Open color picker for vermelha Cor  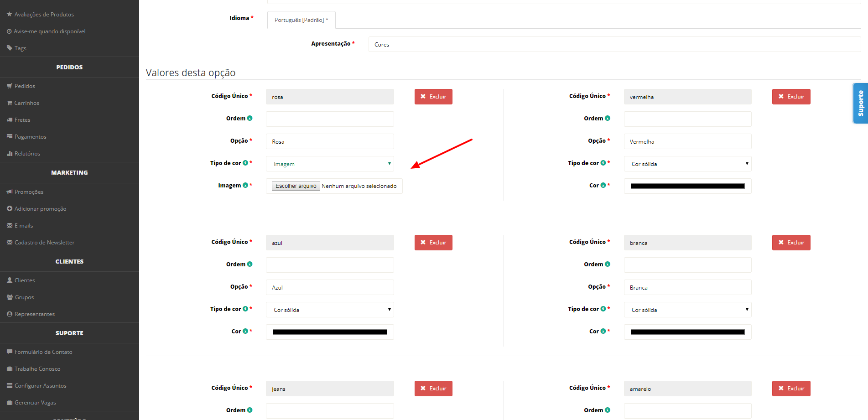click(687, 186)
